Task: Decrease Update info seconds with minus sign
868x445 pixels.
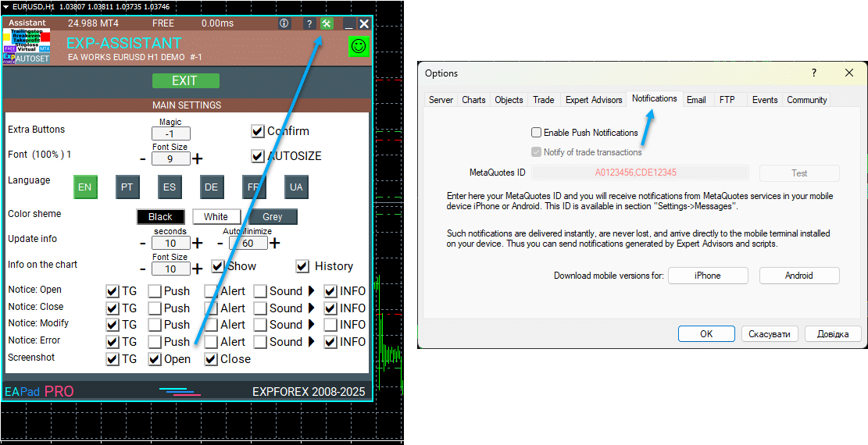Action: pos(143,244)
